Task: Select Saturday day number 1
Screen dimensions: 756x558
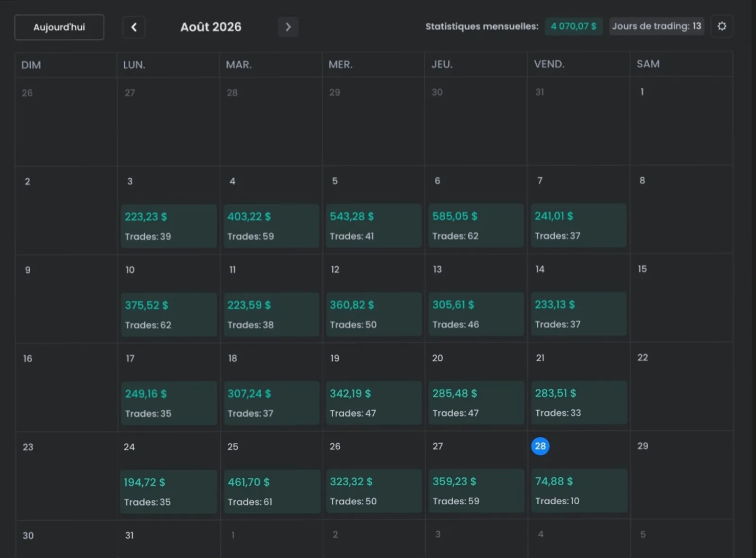Action: (x=642, y=92)
